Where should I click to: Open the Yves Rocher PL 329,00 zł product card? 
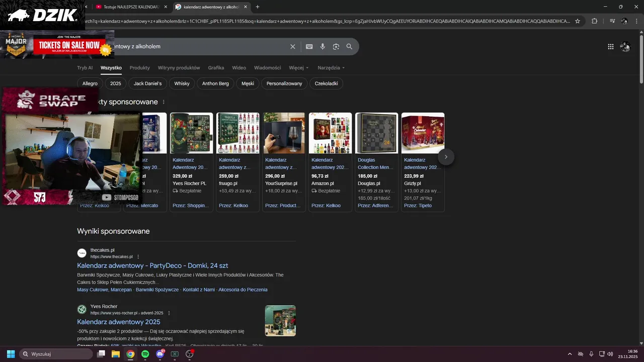(x=191, y=162)
